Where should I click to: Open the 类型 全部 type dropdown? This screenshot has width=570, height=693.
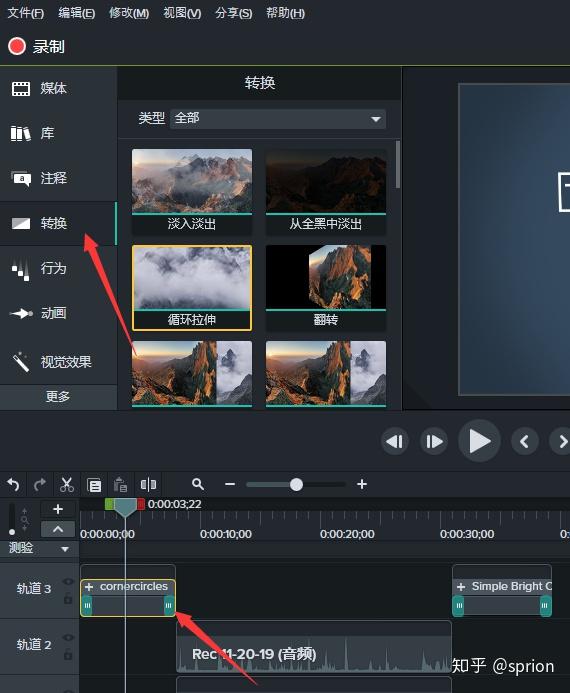(278, 119)
